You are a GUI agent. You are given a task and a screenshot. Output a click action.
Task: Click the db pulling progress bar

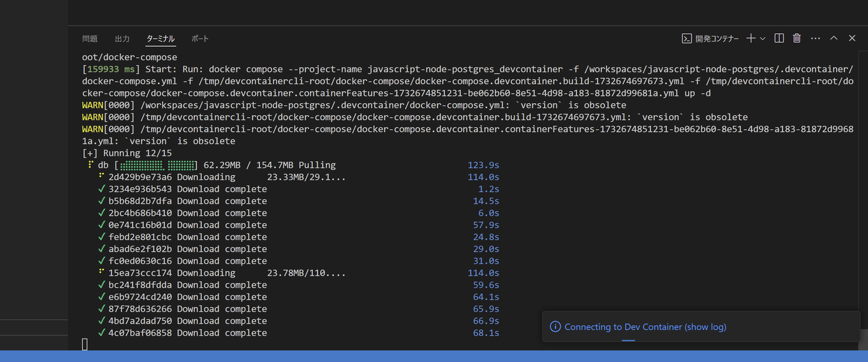(158, 165)
